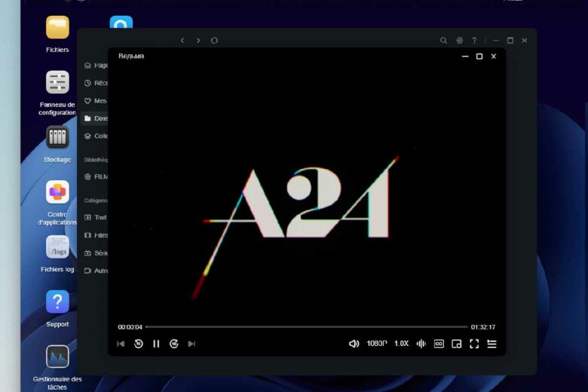Open the media app settings gear

point(459,41)
